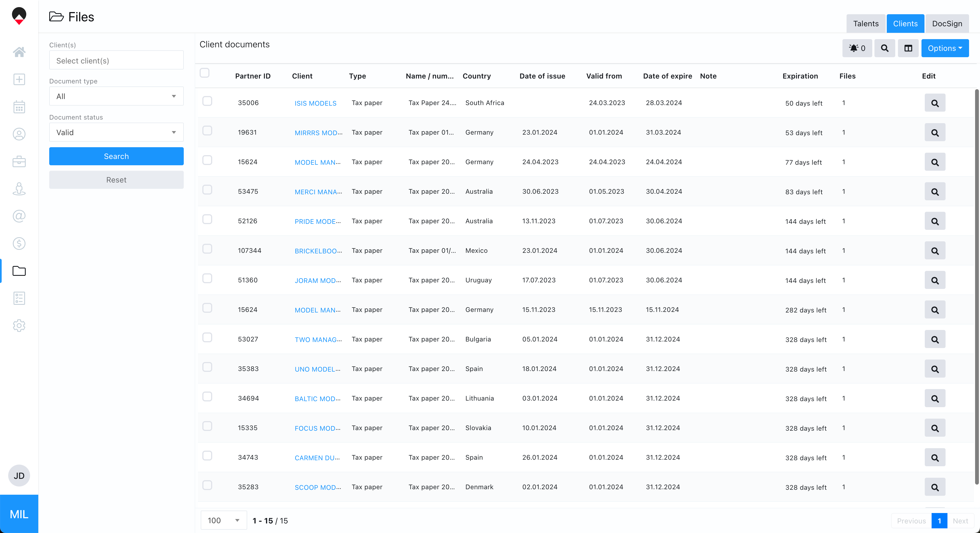This screenshot has width=980, height=533.
Task: Check the row 53027 checkbox
Action: [207, 337]
